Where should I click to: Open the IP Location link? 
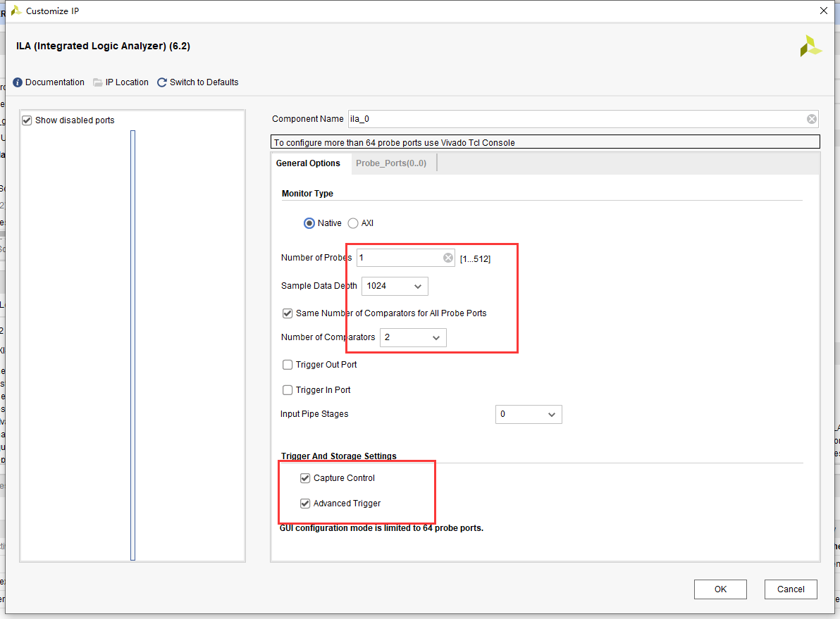(127, 82)
